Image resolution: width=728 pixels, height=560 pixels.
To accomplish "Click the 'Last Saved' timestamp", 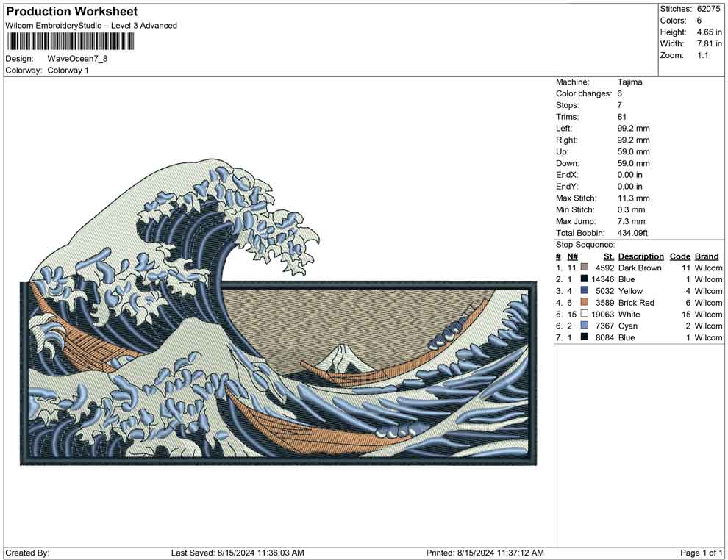I will [x=238, y=553].
